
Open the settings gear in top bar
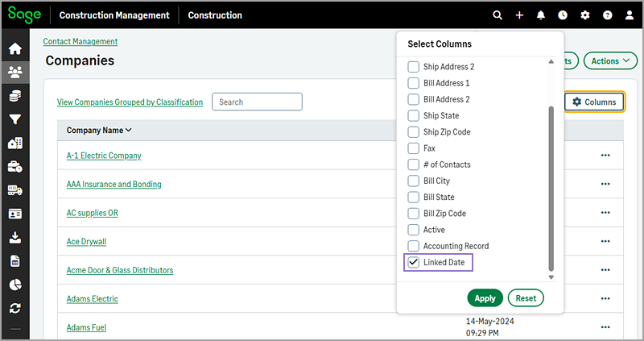pyautogui.click(x=585, y=15)
